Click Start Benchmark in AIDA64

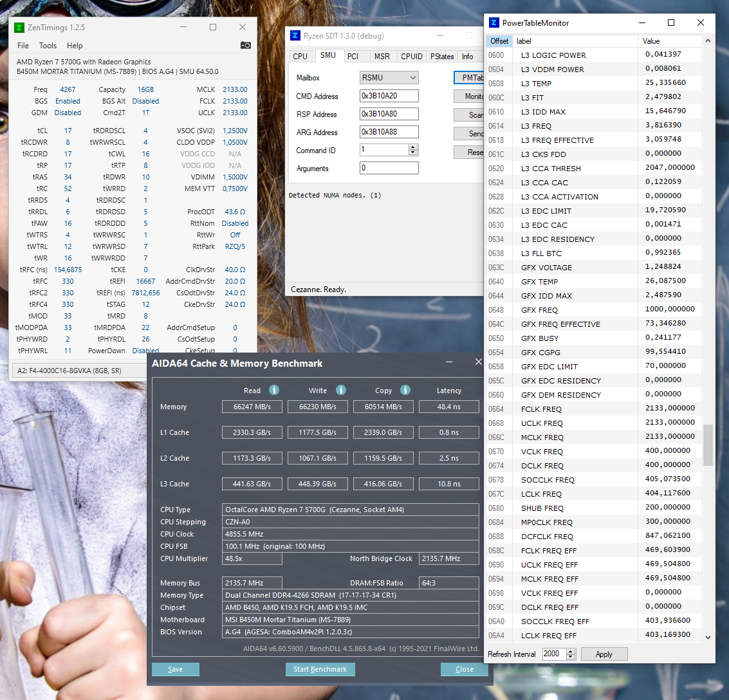tap(320, 669)
